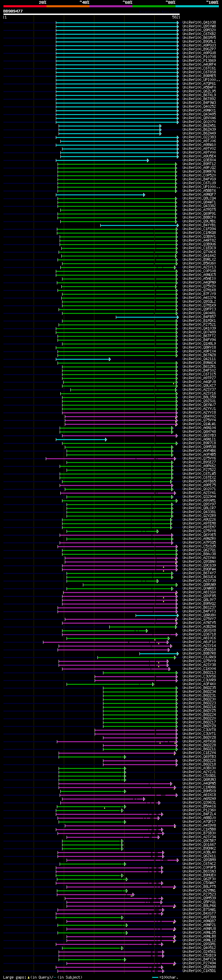Select the UniRef100_B9R7C8 label
Image resolution: width=222 pixels, height=980 pixels.
point(199,443)
